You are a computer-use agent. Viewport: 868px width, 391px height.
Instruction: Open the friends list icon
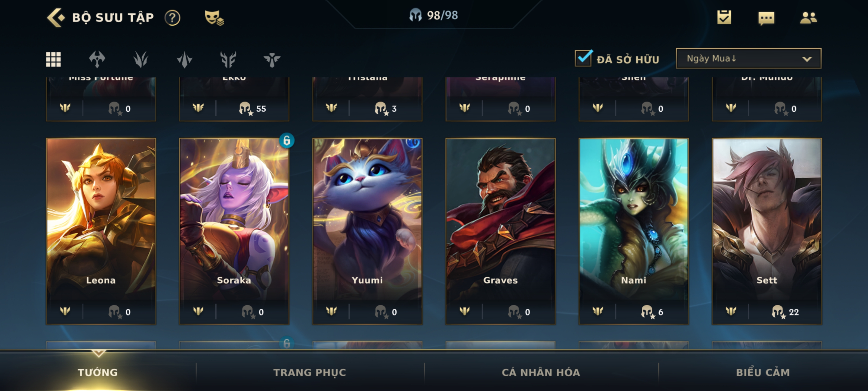click(x=808, y=18)
